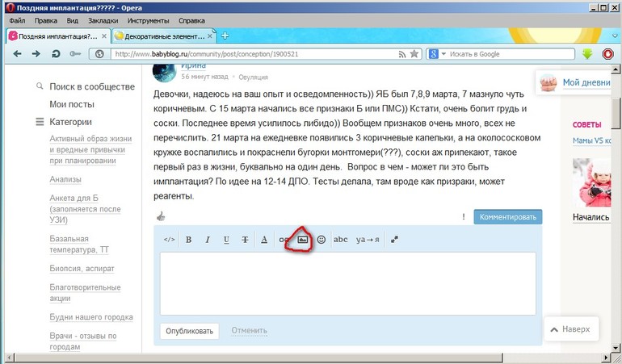Apply underline formatting in editor toolbar
622x364 pixels.
coord(226,240)
